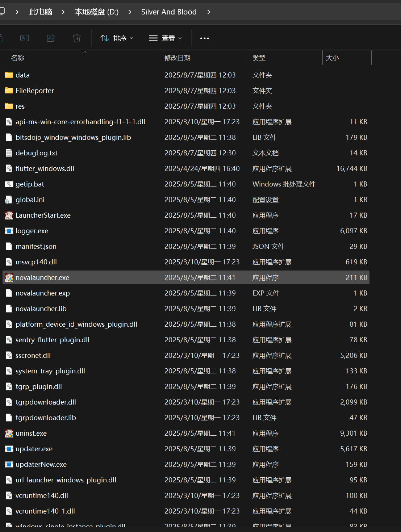Select url_launcher_windows_plugin.dll file name

[66, 480]
